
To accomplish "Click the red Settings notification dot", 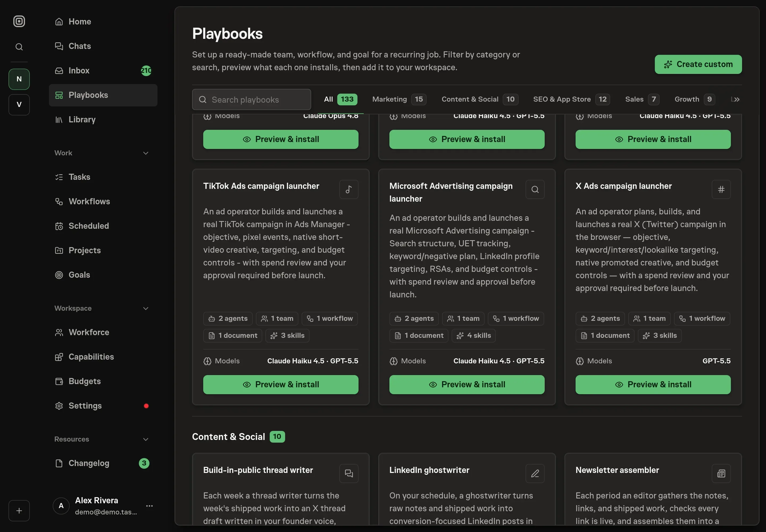I will 146,406.
